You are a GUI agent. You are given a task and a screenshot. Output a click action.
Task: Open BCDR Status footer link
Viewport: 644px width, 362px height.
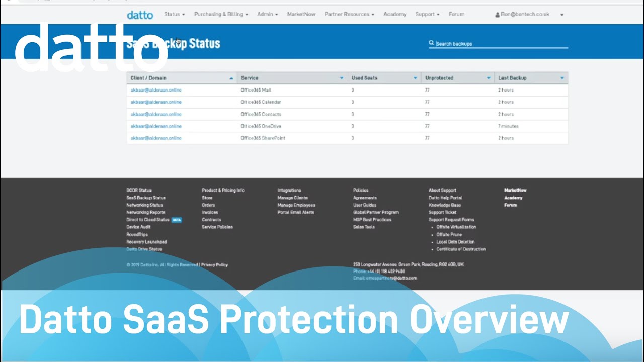click(139, 191)
